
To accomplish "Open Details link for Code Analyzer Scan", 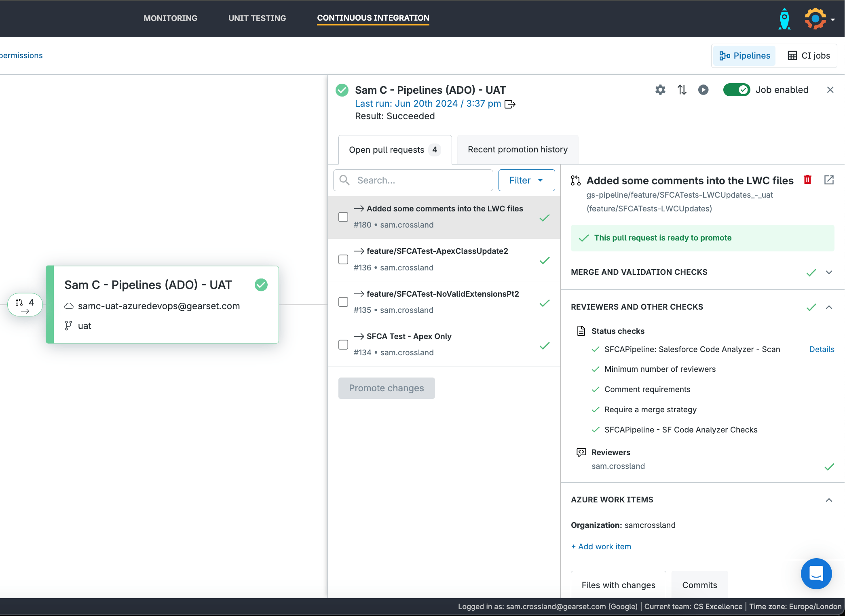I will point(822,349).
